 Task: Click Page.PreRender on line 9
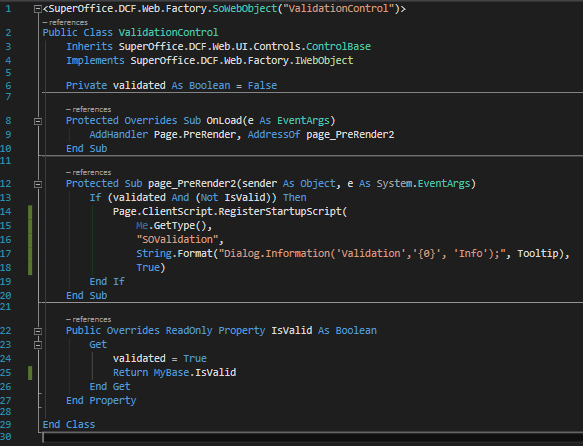click(195, 135)
